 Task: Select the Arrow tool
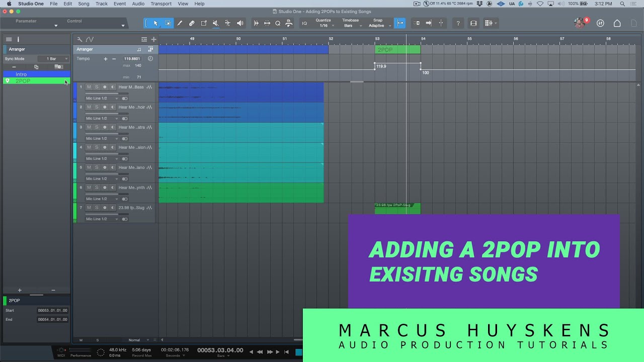(x=155, y=23)
